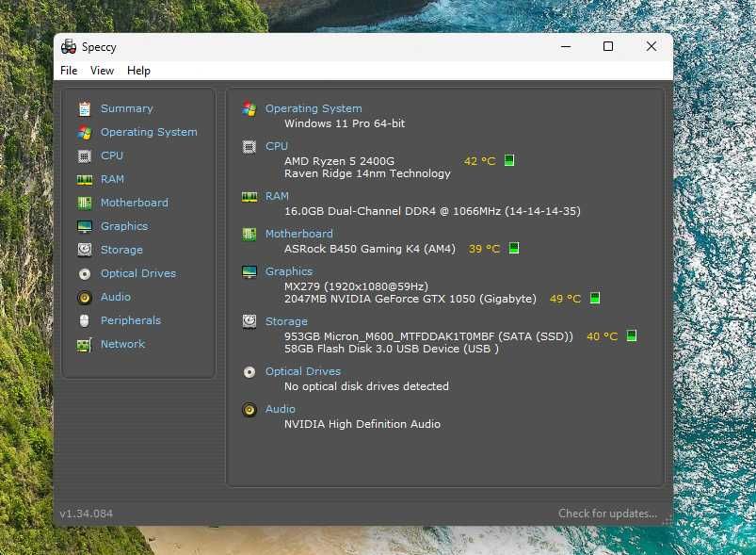Image resolution: width=756 pixels, height=555 pixels.
Task: Click the green CPU temperature indicator
Action: point(509,160)
